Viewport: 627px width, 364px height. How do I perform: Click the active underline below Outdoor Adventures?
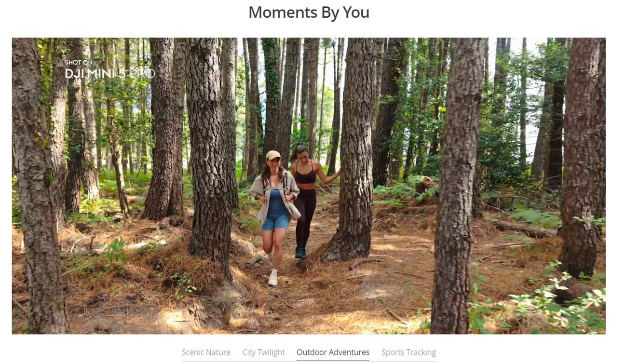(333, 360)
